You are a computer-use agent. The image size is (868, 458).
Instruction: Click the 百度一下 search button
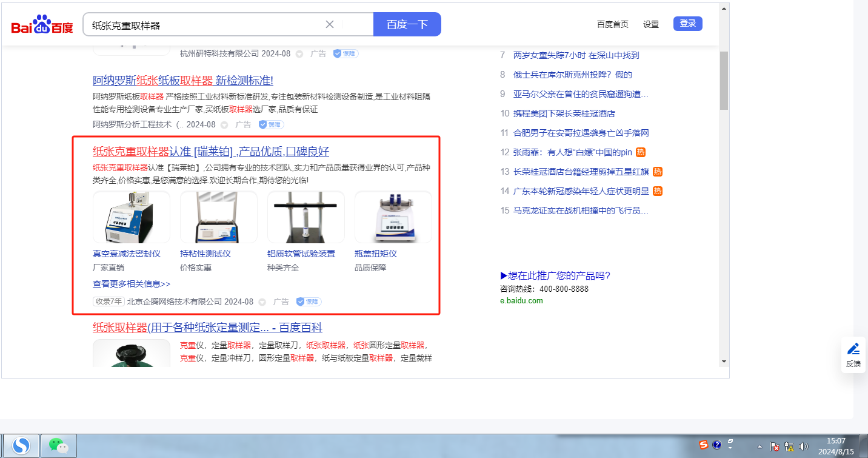coord(407,24)
